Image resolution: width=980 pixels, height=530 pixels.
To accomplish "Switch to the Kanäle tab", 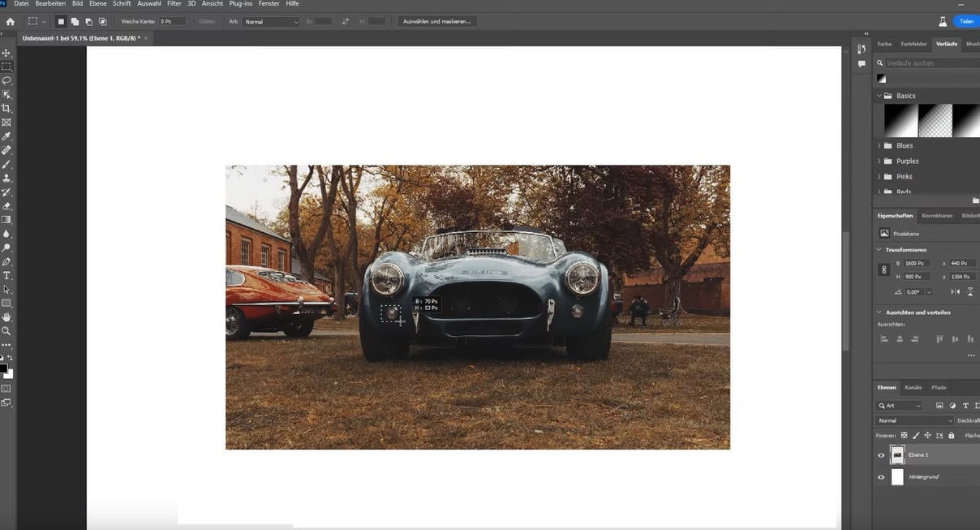I will click(x=913, y=387).
